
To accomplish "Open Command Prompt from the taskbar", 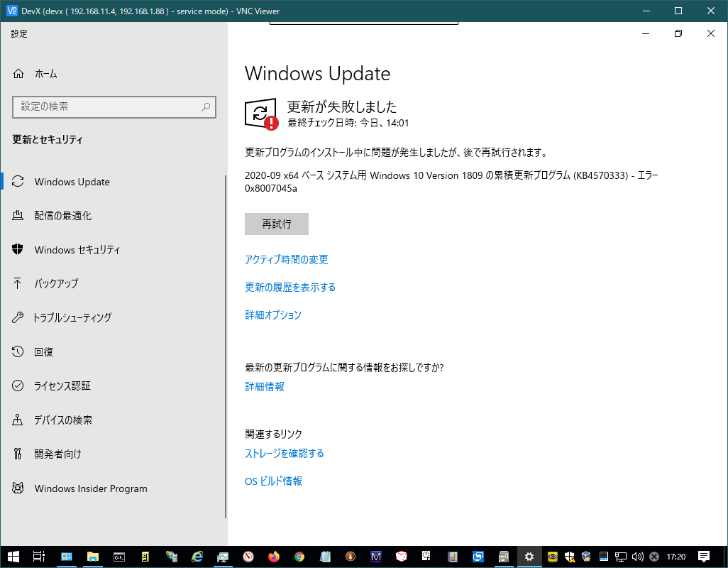I will pos(119,557).
